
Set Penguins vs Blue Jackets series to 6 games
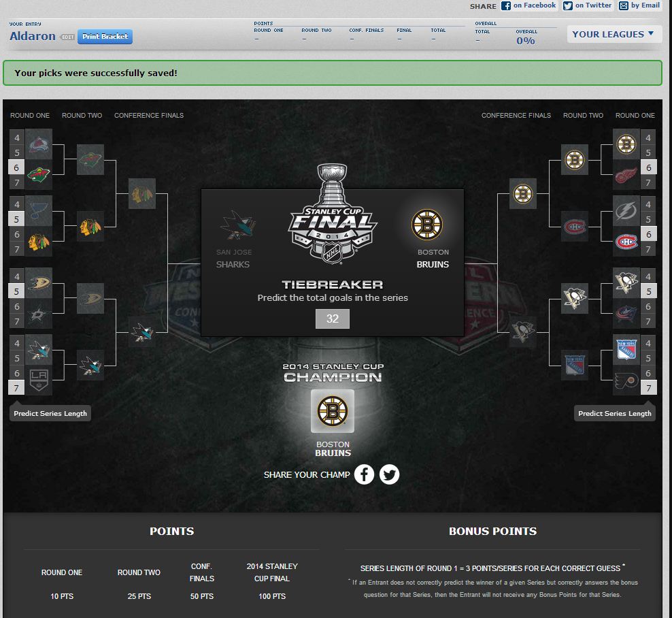pyautogui.click(x=648, y=306)
